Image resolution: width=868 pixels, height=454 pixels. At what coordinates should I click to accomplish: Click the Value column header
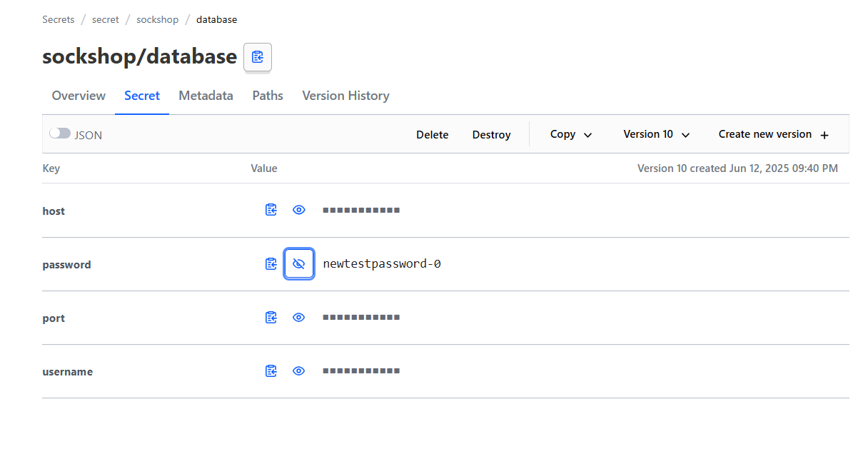tap(264, 168)
